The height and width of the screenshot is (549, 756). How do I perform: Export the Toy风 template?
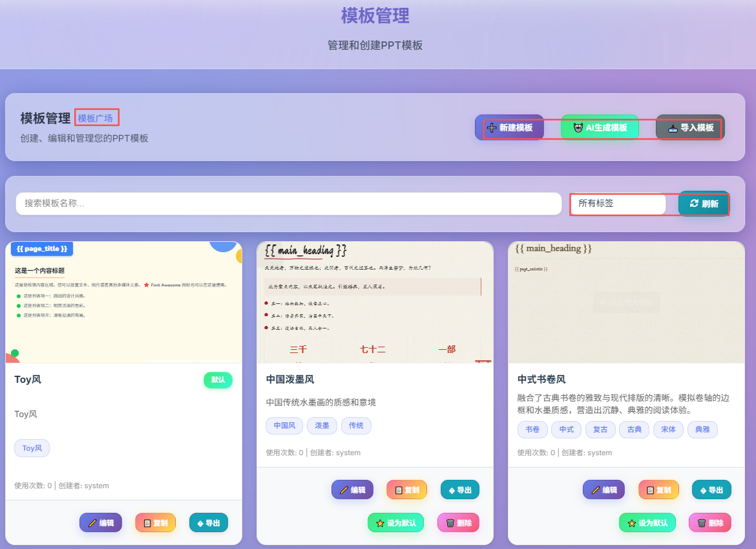pyautogui.click(x=208, y=523)
